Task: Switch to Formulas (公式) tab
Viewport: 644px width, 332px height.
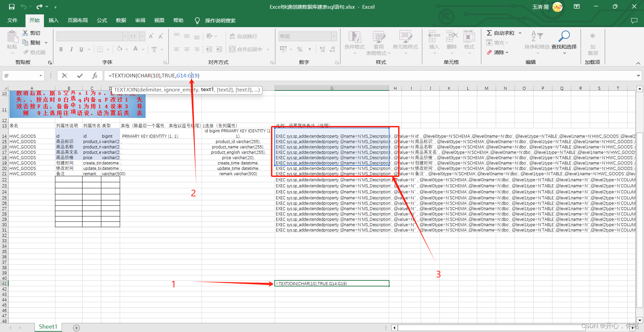Action: pos(102,20)
